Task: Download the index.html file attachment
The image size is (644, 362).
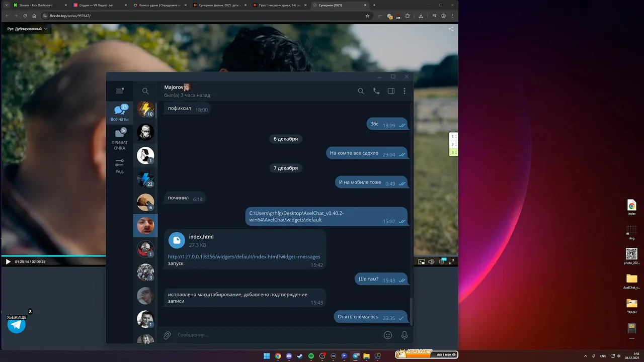Action: click(177, 240)
